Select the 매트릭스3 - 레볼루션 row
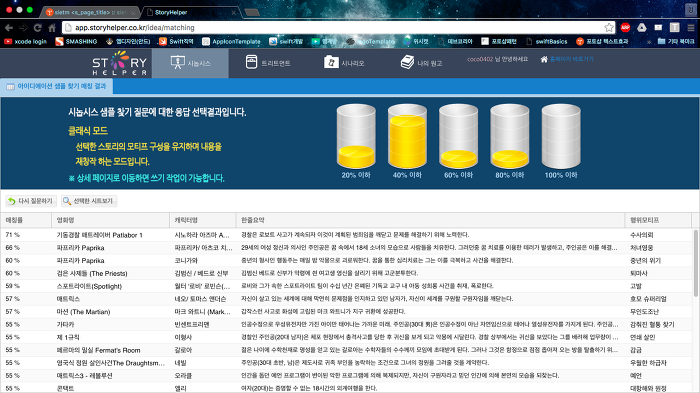 pos(346,376)
